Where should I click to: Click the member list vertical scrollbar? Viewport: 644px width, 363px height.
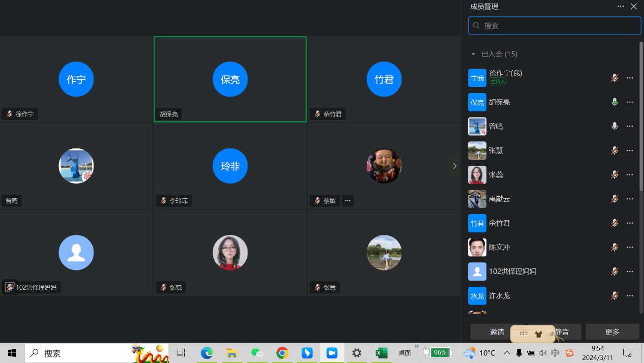pyautogui.click(x=641, y=117)
